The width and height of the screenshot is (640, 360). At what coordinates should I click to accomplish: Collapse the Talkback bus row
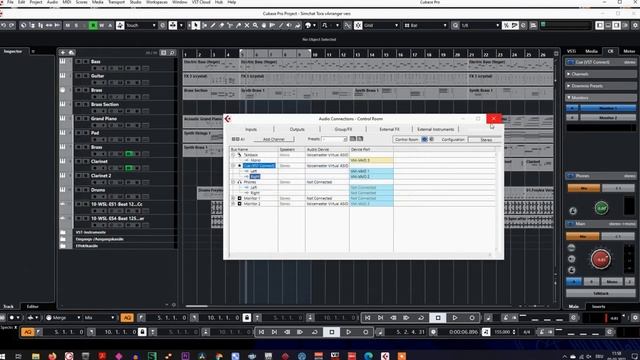[x=233, y=155]
